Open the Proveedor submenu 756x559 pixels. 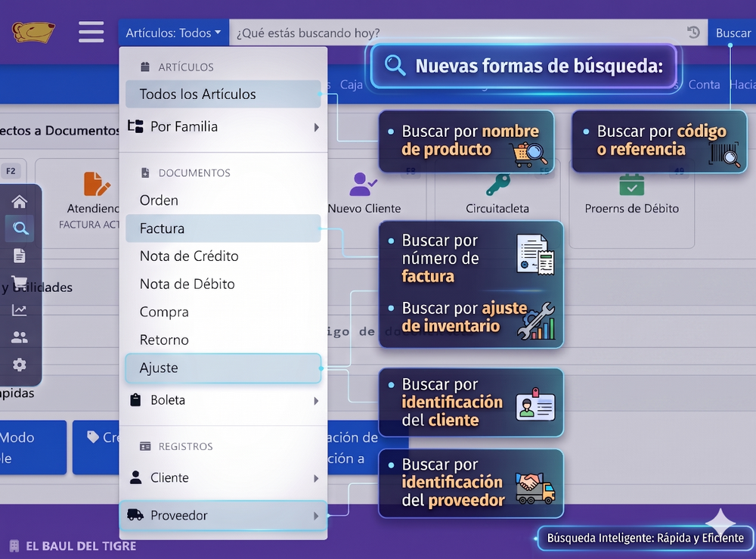click(223, 516)
